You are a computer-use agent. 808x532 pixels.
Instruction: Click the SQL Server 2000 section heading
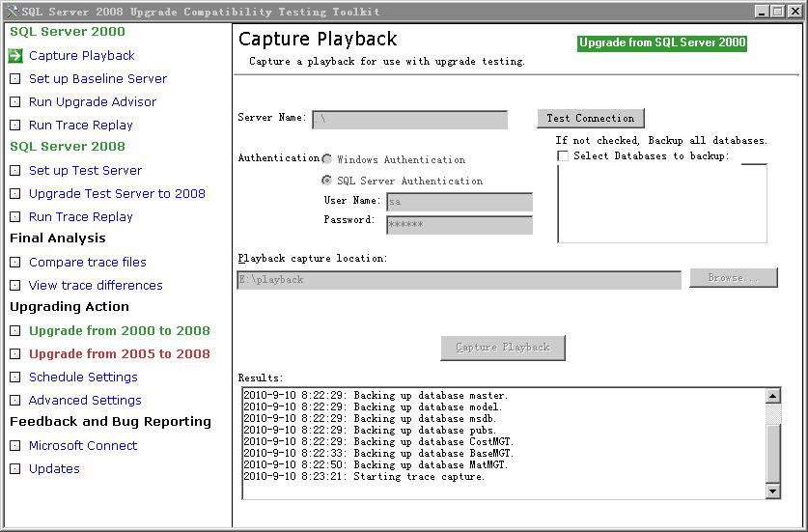tap(68, 32)
